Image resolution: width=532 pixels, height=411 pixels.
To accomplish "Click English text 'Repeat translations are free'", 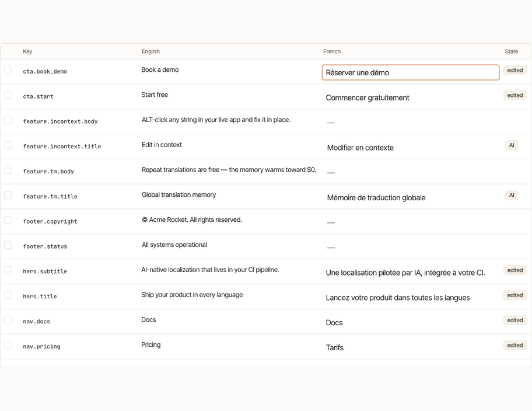I will pos(180,170).
